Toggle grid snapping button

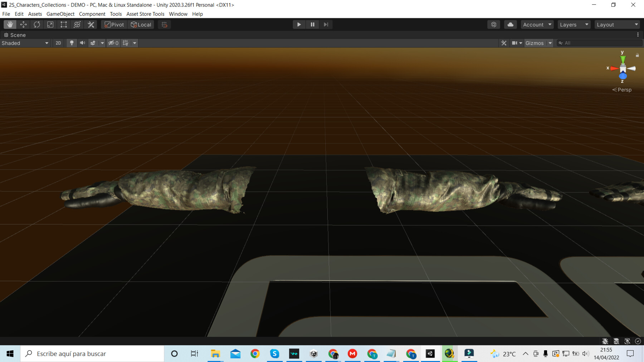pos(164,24)
